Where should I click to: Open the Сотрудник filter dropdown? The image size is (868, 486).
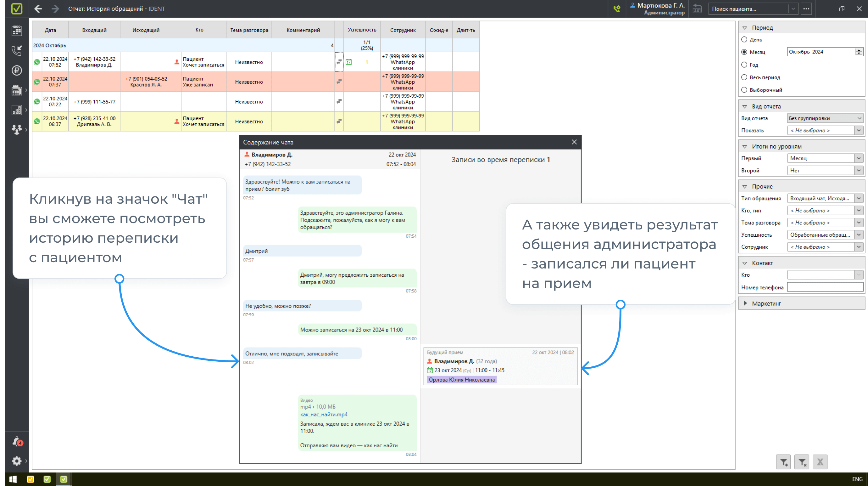(825, 247)
